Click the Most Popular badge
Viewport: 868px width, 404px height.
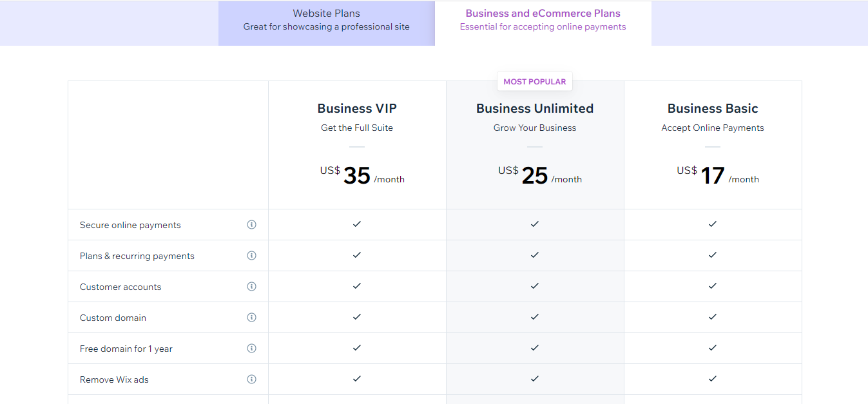tap(535, 82)
